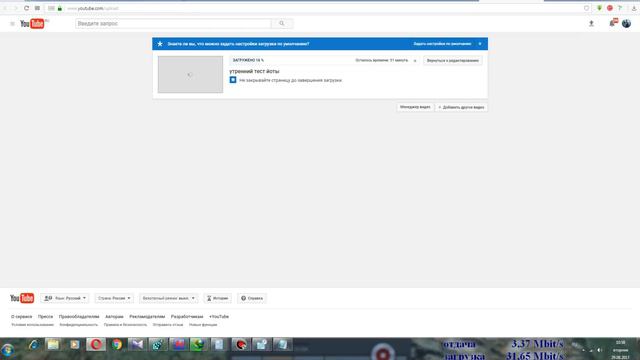Screen dimensions: 640x360
Task: Click the search magnifier button
Action: (282, 24)
